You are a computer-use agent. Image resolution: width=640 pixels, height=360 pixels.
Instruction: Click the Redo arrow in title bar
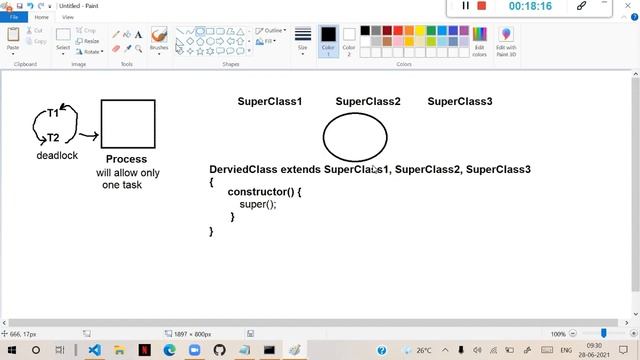tap(40, 6)
